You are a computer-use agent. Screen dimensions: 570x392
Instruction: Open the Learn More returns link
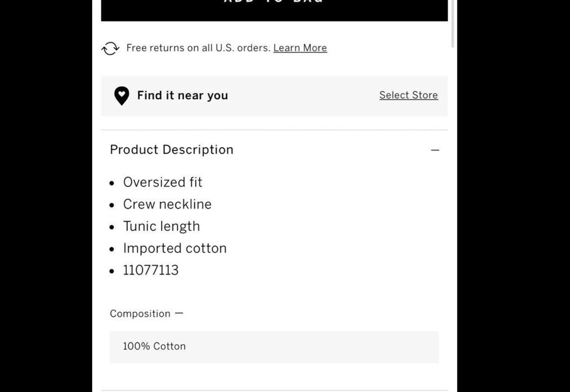click(x=300, y=48)
